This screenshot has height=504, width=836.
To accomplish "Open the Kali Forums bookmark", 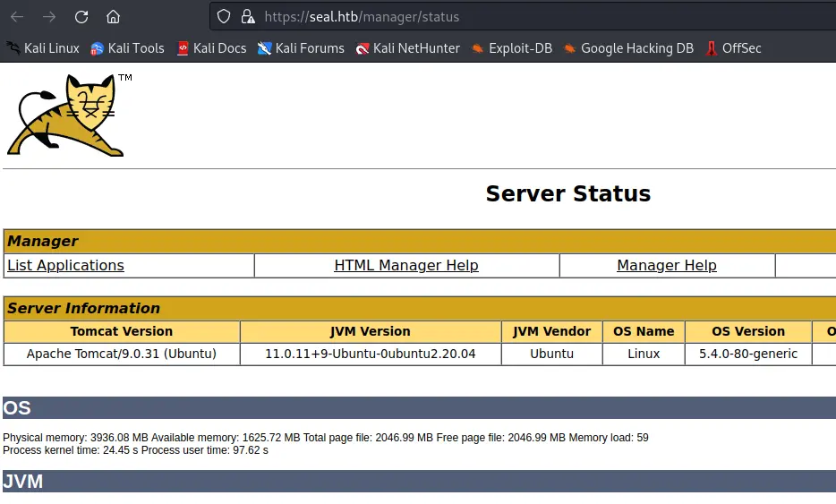I will tap(301, 48).
